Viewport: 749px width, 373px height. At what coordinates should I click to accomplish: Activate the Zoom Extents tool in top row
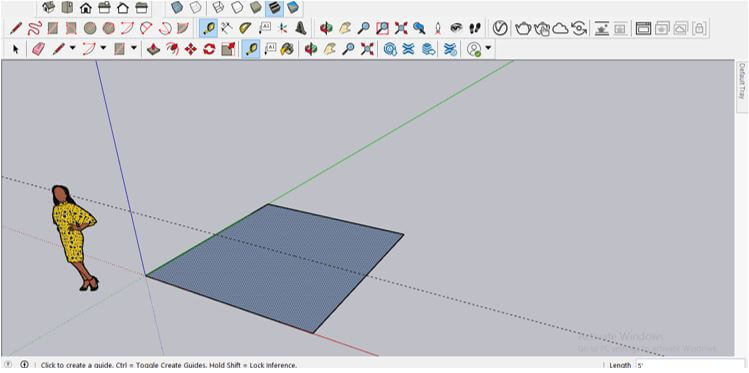pyautogui.click(x=401, y=28)
